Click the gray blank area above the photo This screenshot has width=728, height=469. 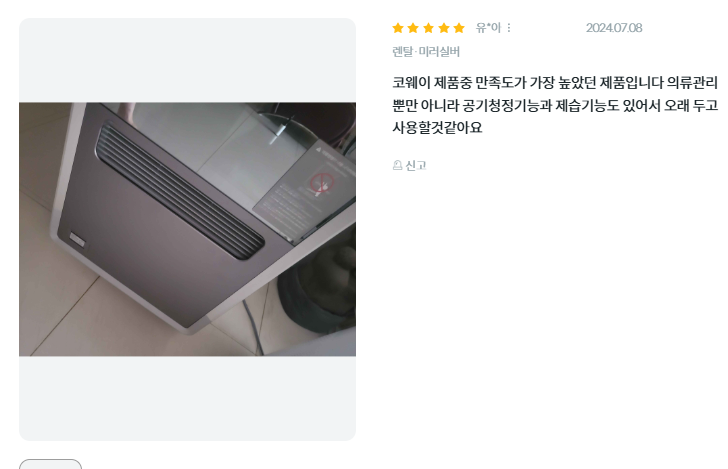188,60
